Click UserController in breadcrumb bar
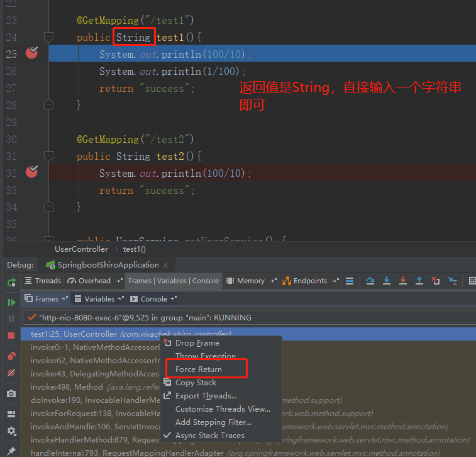Viewport: 476px width, 457px height. 81,249
